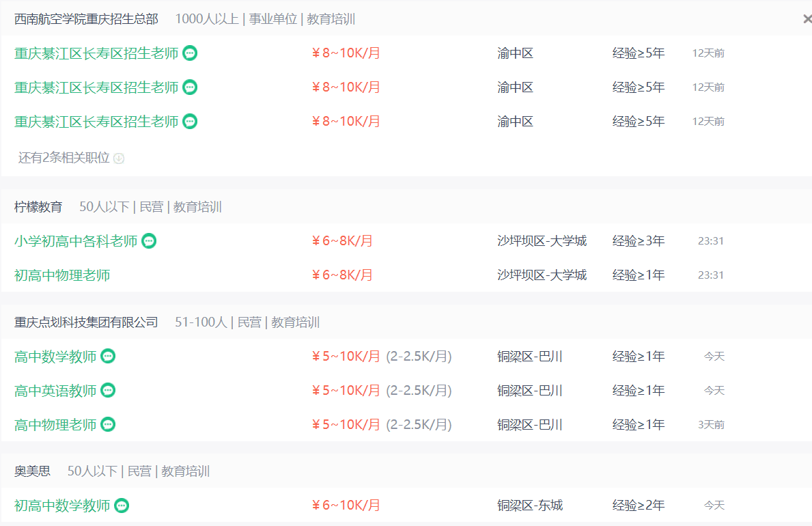Click chat icon beside third 重庆綦江区长寿区招生老师 listing
The height and width of the screenshot is (526, 812).
[190, 121]
